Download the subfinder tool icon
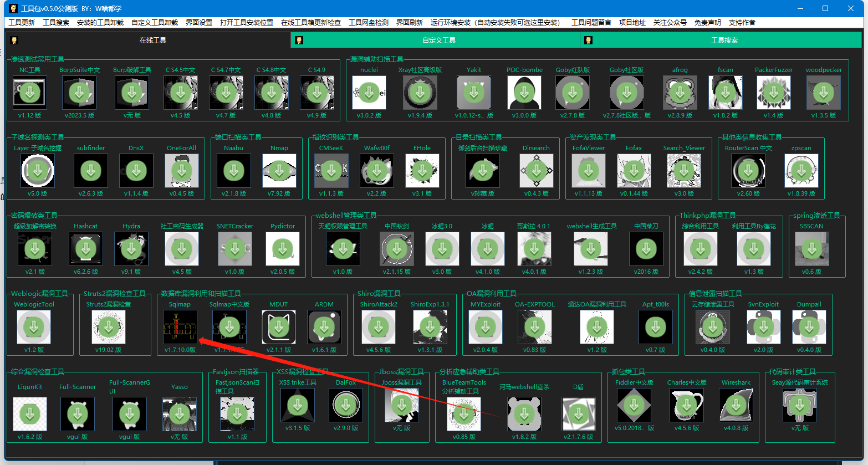 pos(91,171)
